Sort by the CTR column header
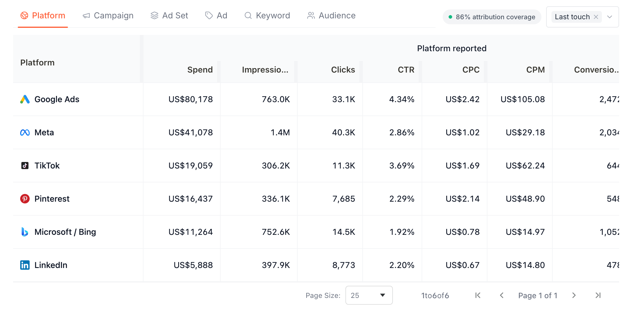The width and height of the screenshot is (644, 321). 406,70
